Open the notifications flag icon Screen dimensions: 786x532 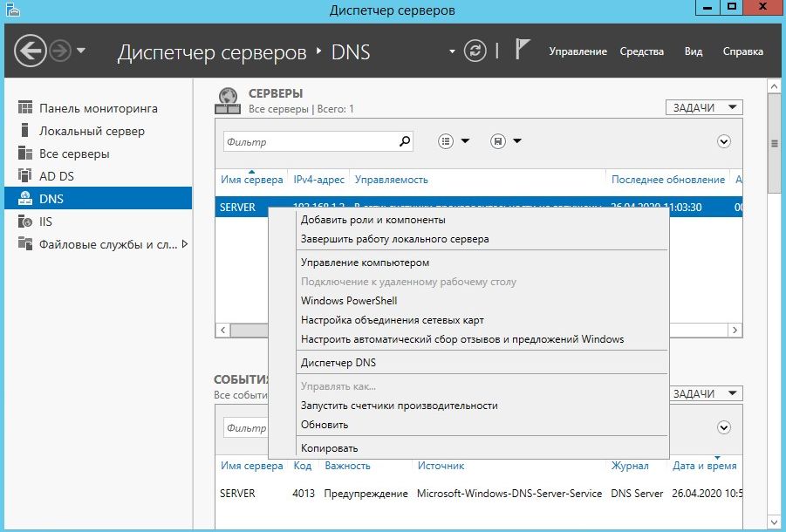522,50
